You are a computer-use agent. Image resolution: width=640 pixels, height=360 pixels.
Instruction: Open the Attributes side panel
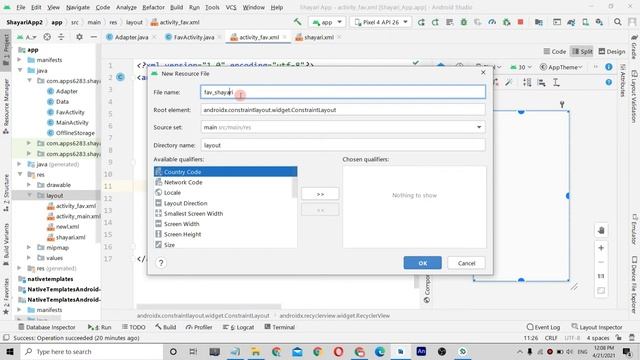pos(623,81)
